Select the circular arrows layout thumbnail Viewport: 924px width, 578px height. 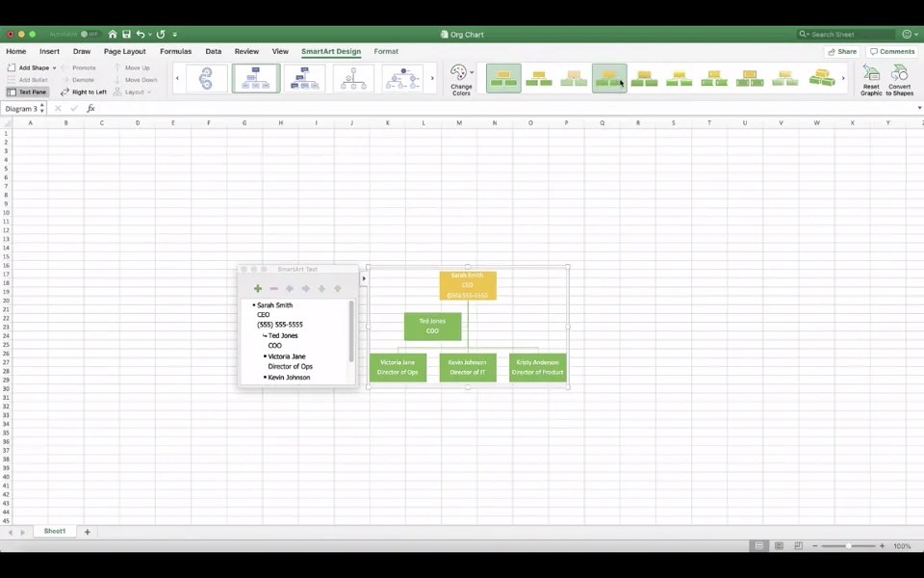pyautogui.click(x=206, y=78)
